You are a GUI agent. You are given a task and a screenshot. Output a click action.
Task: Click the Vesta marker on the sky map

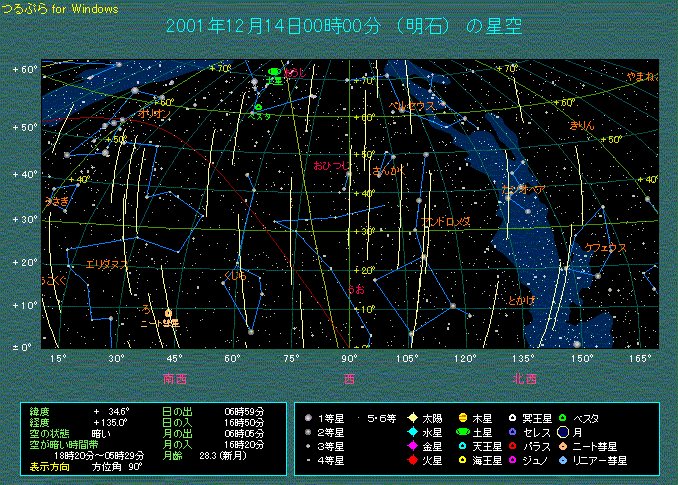coord(258,107)
